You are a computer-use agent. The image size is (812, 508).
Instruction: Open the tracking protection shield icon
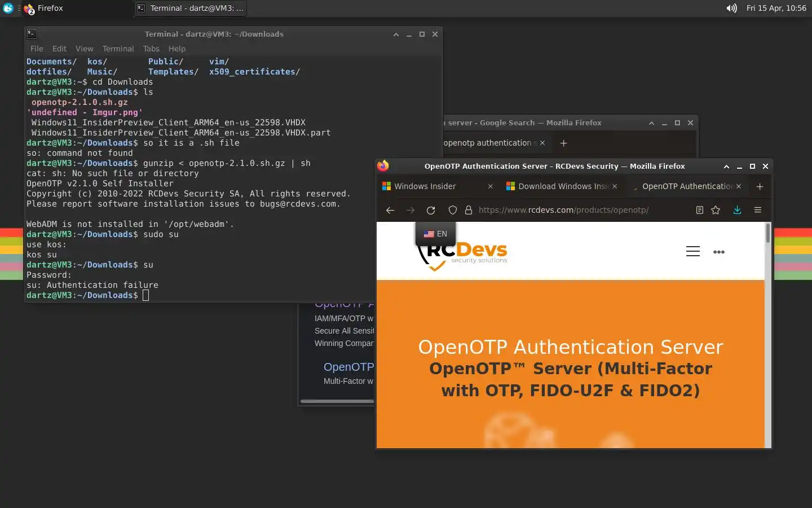[x=452, y=210]
